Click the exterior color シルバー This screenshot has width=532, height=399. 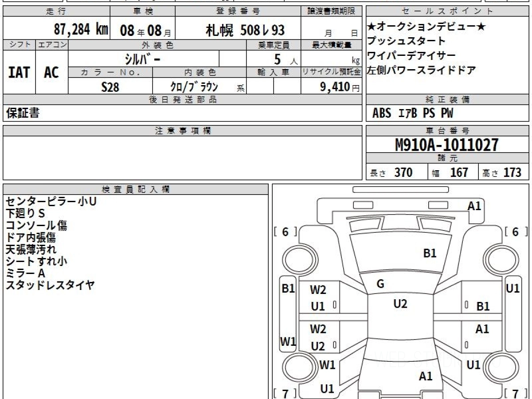click(x=142, y=59)
